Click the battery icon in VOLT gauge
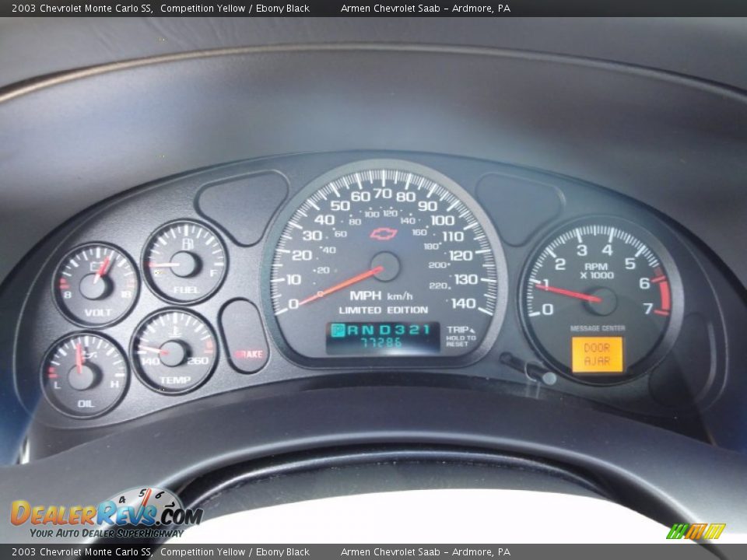747x560 pixels. [x=97, y=268]
